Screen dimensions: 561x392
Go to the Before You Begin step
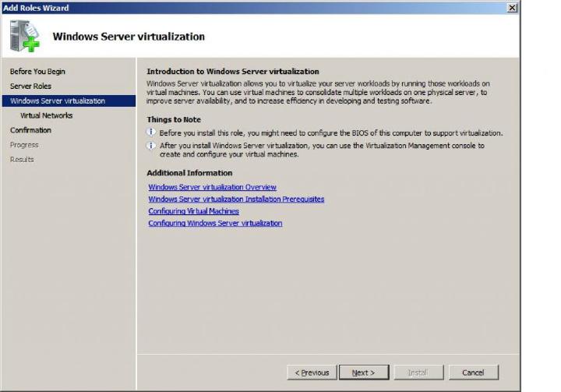click(37, 72)
